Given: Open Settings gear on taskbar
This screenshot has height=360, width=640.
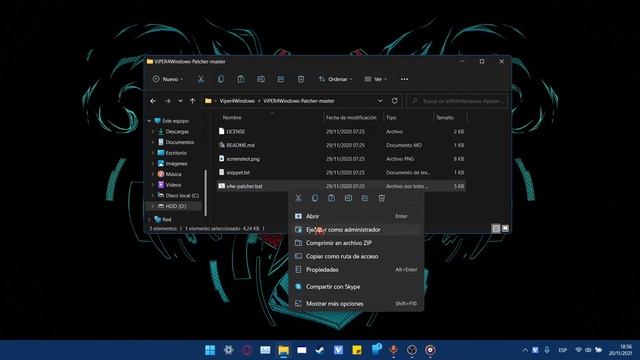Looking at the screenshot, I should tap(229, 350).
